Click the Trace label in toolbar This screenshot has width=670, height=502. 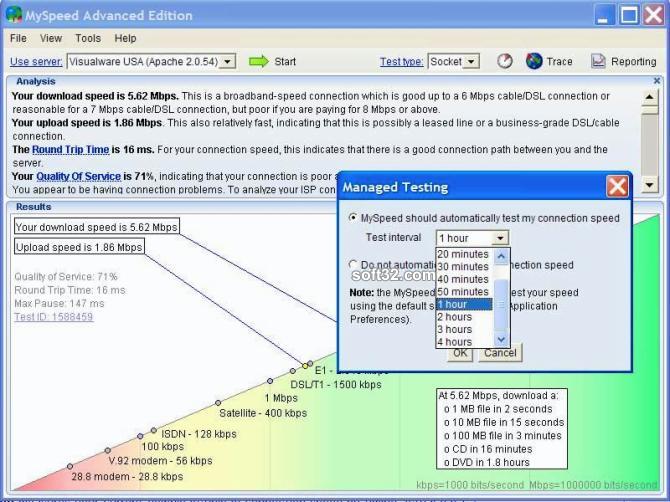559,62
